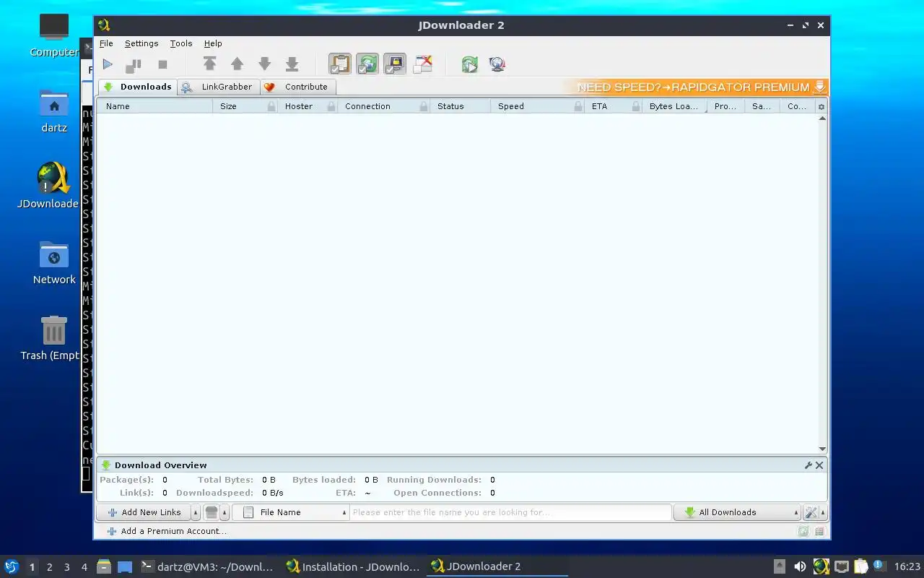Open the Contribute tab
The width and height of the screenshot is (924, 578).
297,87
